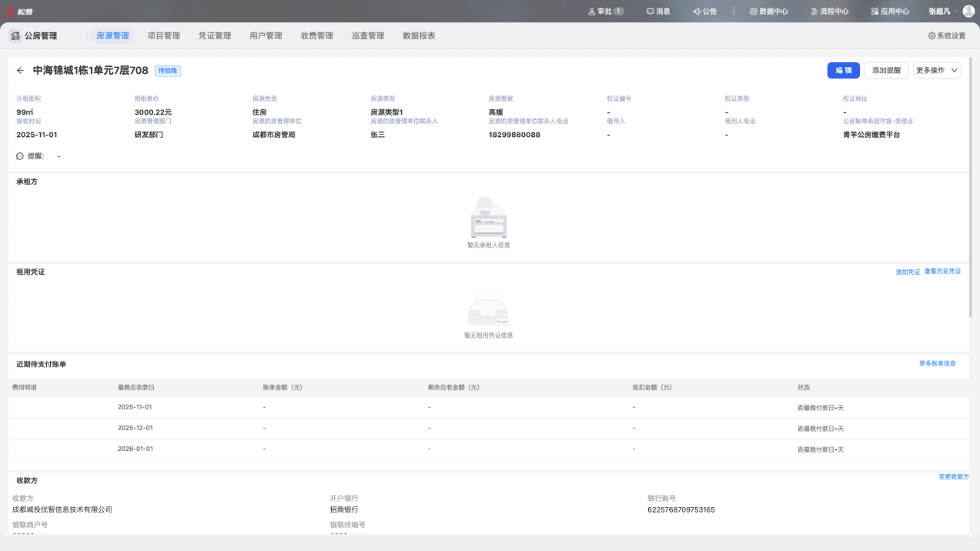Click the 公房管理 house icon
This screenshot has width=980, height=551.
pos(15,35)
